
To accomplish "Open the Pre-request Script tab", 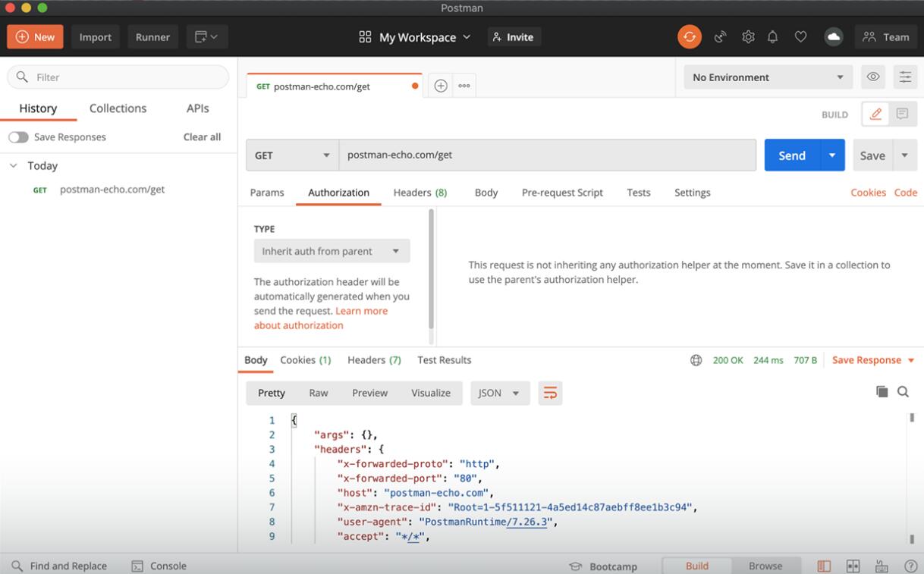I will coord(562,193).
